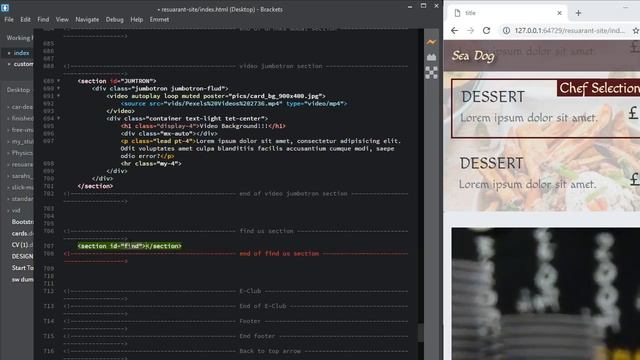Click the browser Back arrow button
This screenshot has width=640, height=360.
[454, 31]
